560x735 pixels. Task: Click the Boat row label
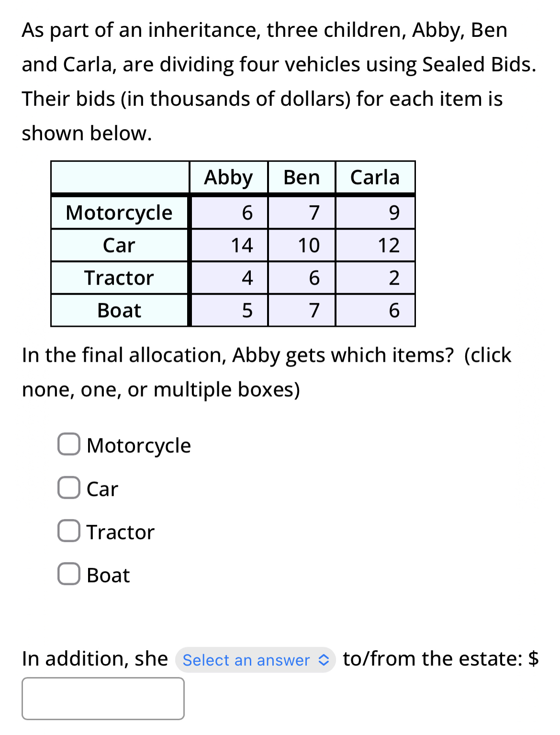click(x=120, y=311)
